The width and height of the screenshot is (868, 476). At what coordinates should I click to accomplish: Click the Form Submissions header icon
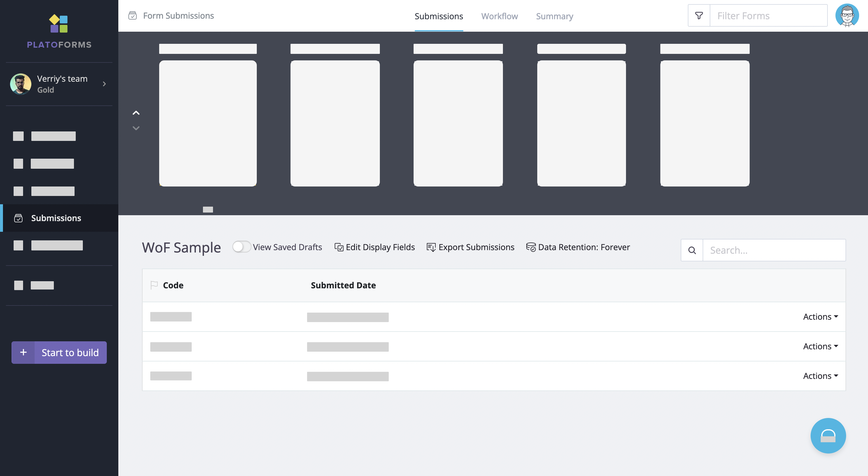click(x=133, y=15)
